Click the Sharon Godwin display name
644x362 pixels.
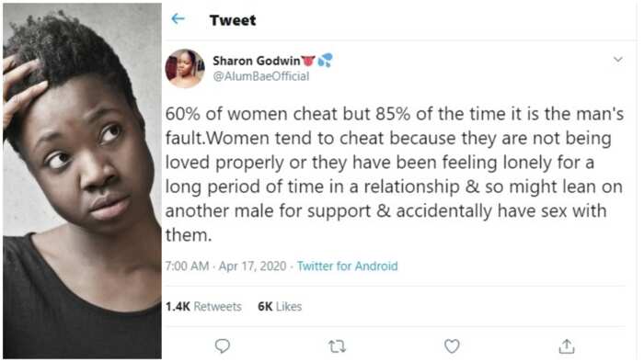coord(257,61)
